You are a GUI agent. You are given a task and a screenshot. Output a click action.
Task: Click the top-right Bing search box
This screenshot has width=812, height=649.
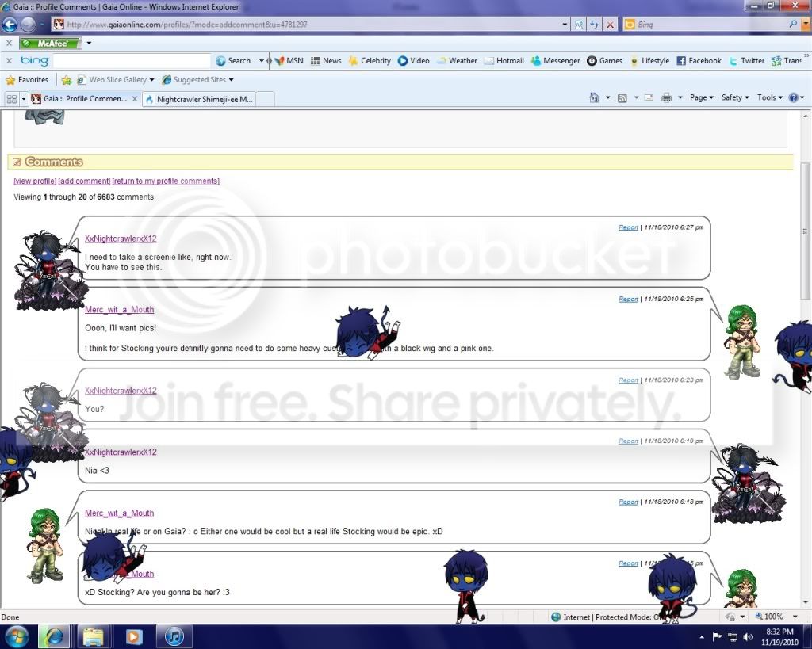(x=704, y=25)
